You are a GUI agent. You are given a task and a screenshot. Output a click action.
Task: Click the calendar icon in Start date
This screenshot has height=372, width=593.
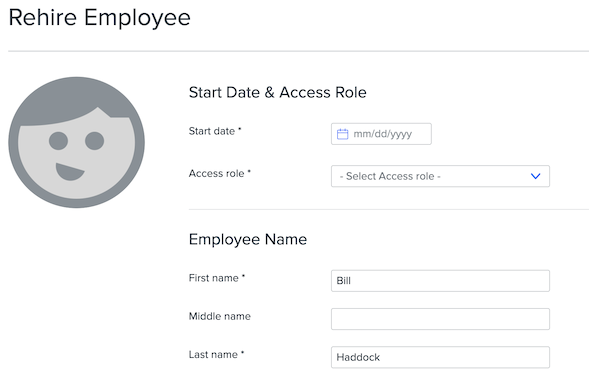point(342,134)
